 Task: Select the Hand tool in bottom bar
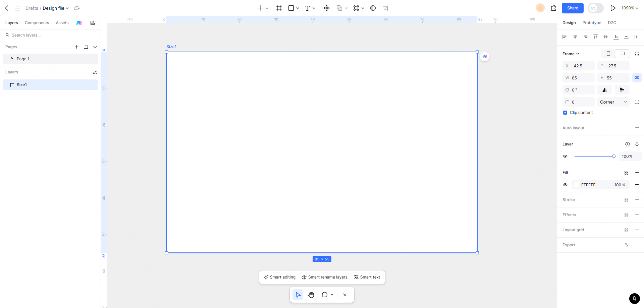[x=311, y=295]
